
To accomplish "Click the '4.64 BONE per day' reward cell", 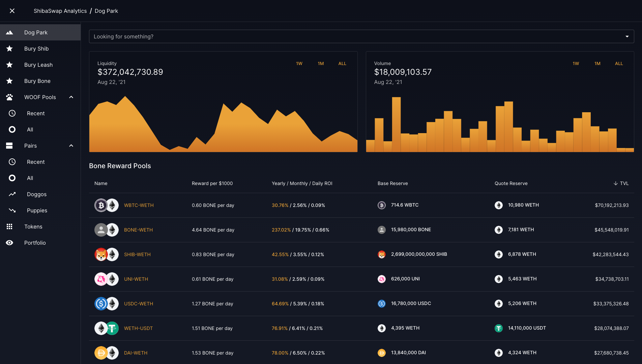I will [x=213, y=230].
